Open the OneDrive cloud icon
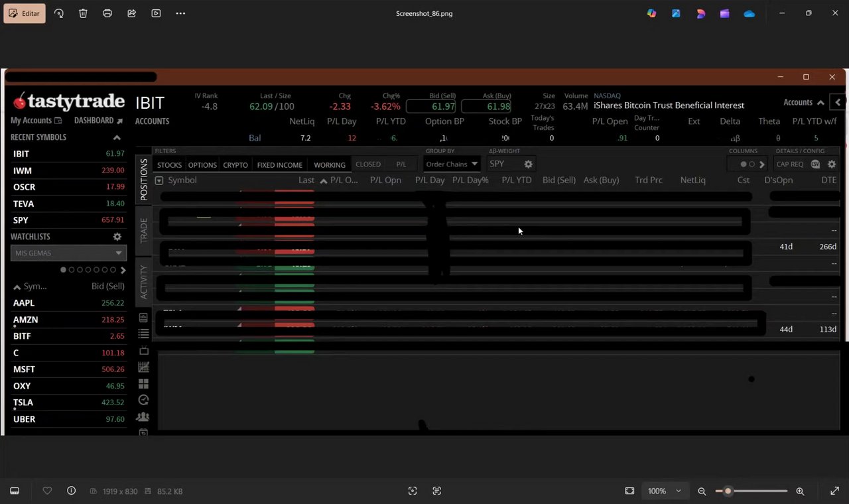This screenshot has width=849, height=504. click(750, 13)
